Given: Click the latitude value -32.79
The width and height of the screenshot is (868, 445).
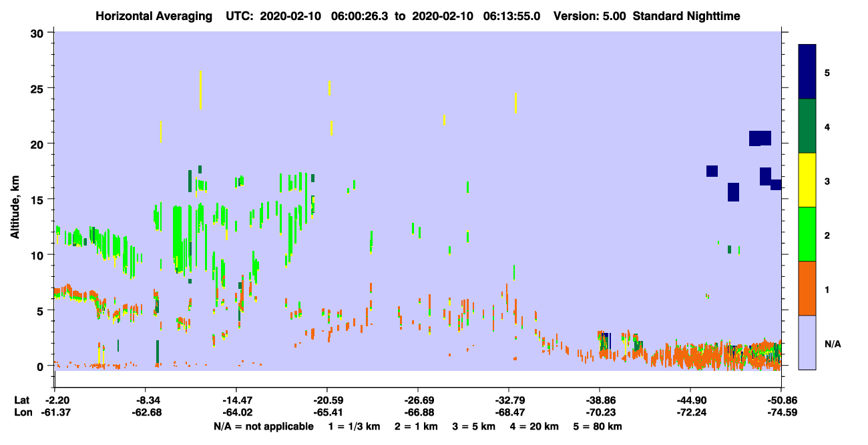Looking at the screenshot, I should pos(508,400).
